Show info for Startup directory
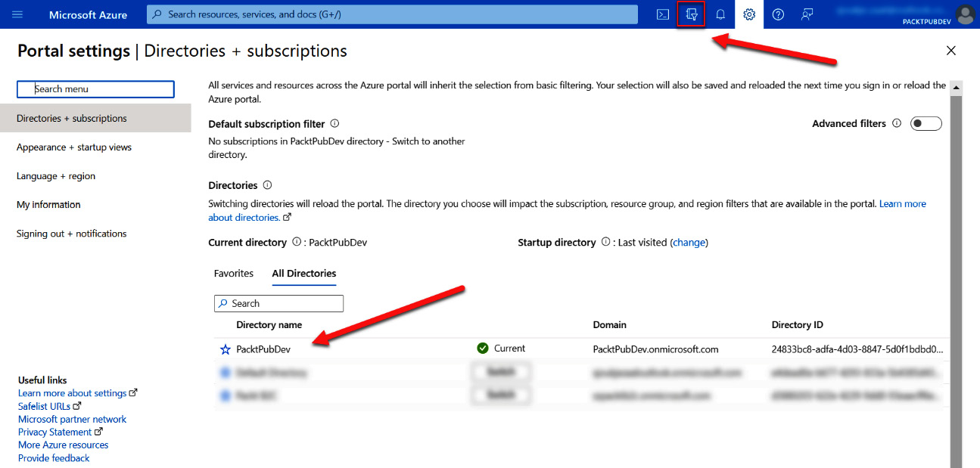Viewport: 980px width, 468px height. [x=605, y=243]
